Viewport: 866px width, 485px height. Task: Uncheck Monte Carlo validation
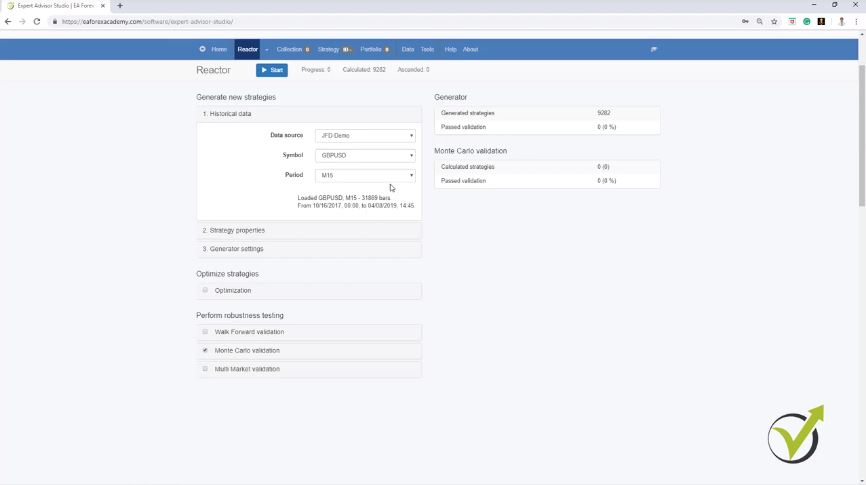[x=205, y=350]
